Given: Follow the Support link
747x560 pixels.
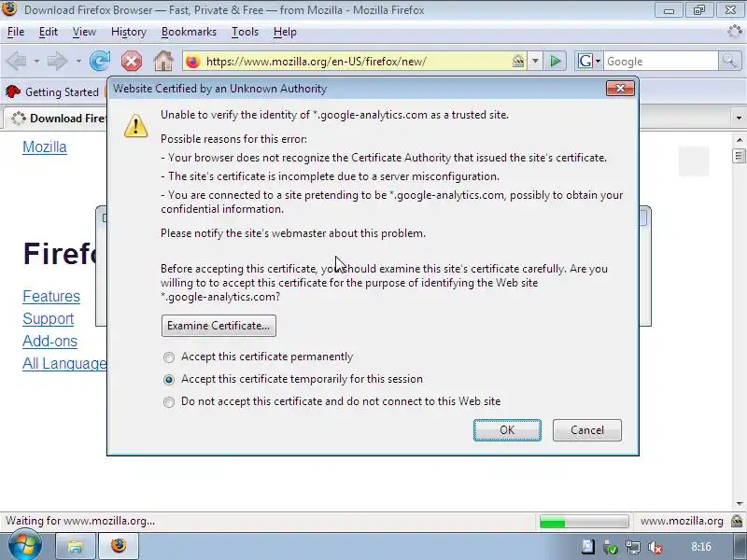Looking at the screenshot, I should pos(49,318).
